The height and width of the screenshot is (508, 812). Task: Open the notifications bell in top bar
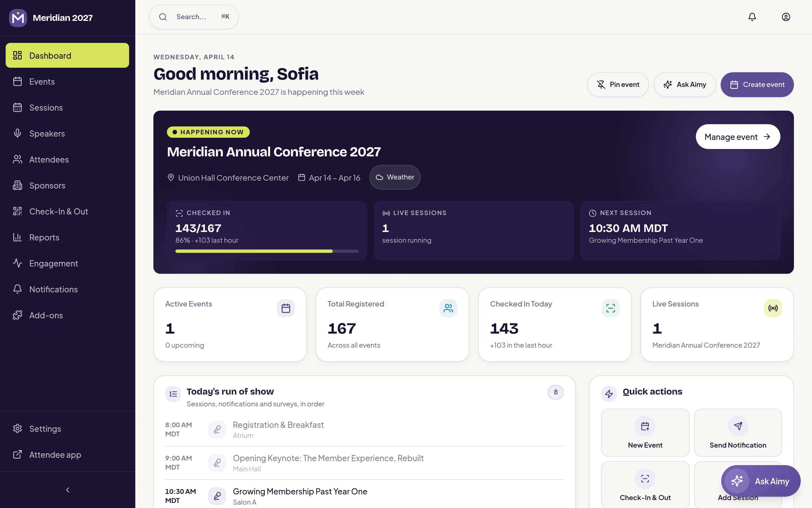(x=752, y=17)
